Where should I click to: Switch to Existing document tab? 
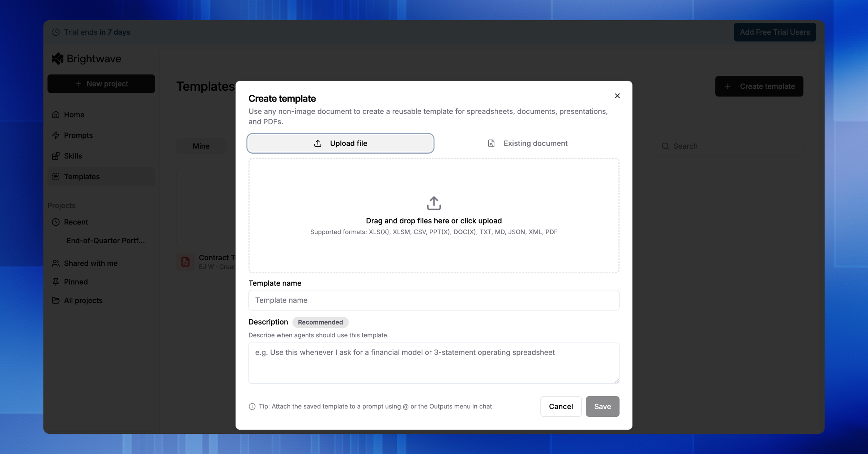(527, 143)
